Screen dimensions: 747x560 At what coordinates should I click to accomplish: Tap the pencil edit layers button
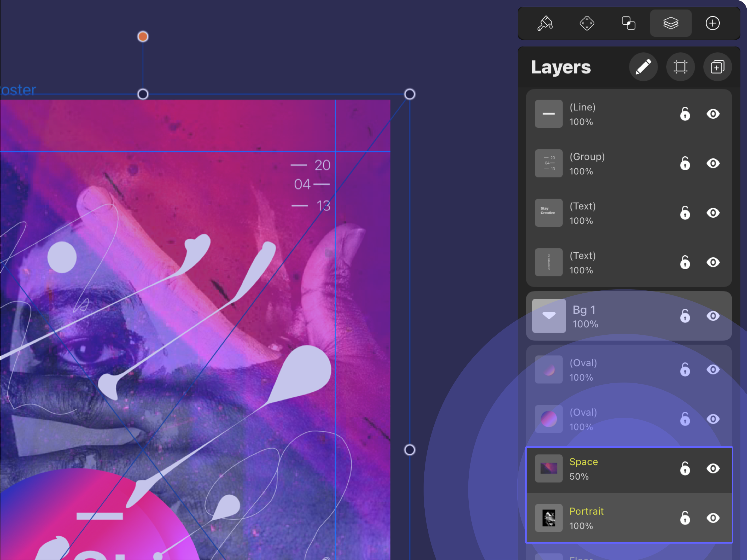(x=643, y=67)
